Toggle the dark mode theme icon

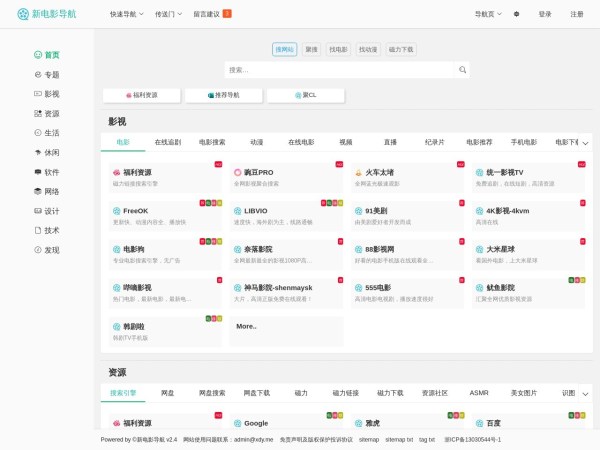coord(517,14)
